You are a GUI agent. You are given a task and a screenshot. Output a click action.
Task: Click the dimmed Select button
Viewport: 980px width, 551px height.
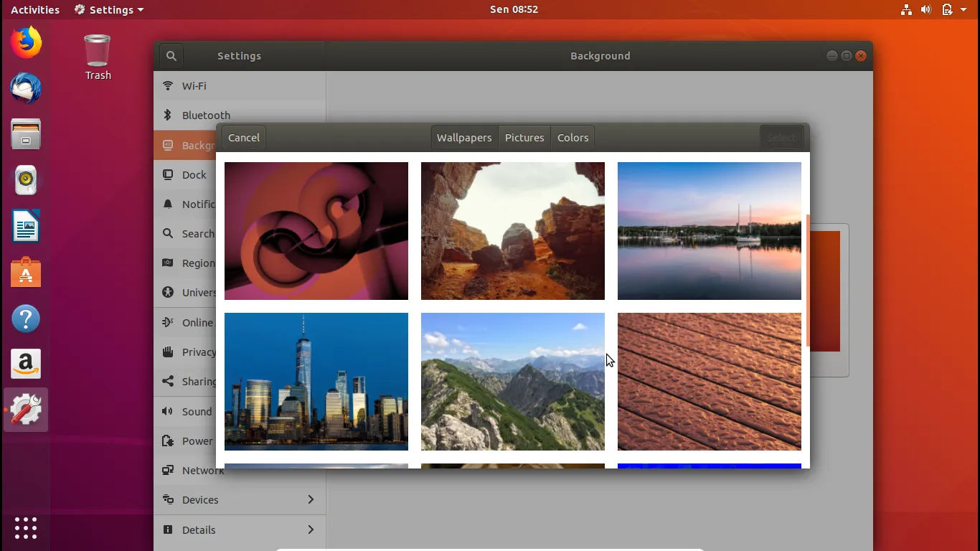[x=781, y=138]
